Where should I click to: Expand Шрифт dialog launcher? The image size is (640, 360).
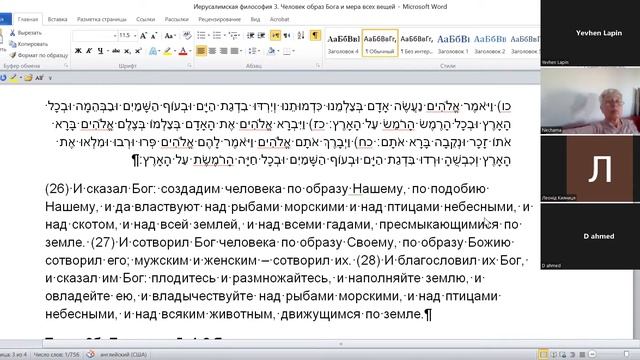[189, 65]
